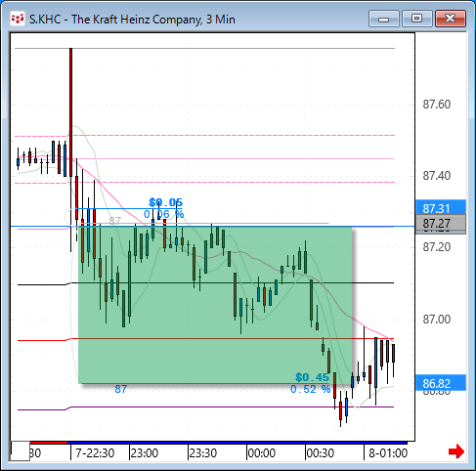Click the window title S.KHC - The Kraft Heinz Company
The width and height of the screenshot is (476, 471).
coord(132,20)
